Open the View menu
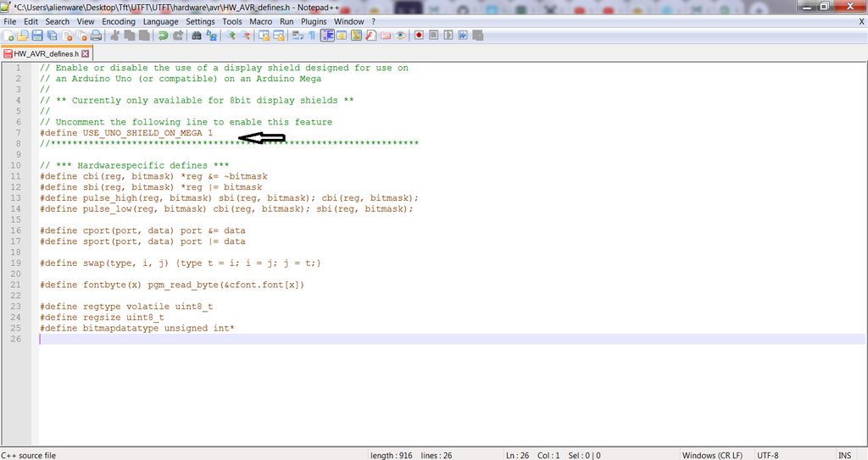868x460 pixels. tap(86, 21)
